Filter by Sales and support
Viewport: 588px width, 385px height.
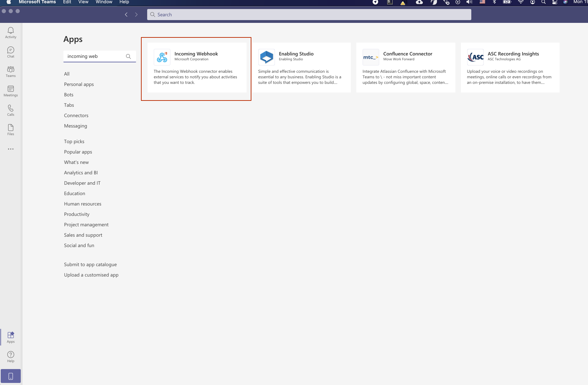pos(83,235)
